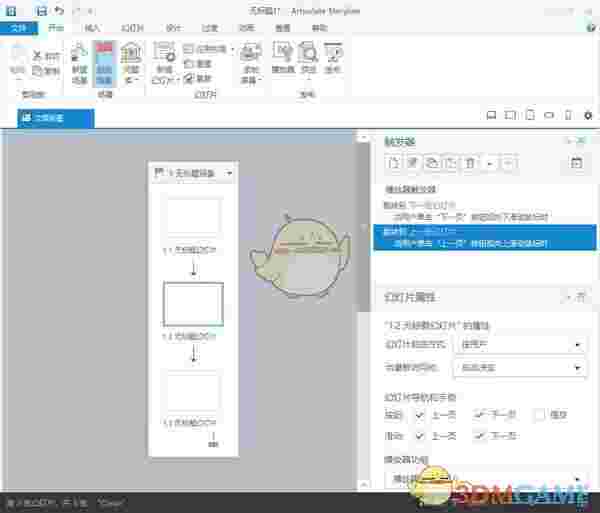Open the slide advances dropdown
Viewport: 600px width, 513px height.
coord(520,345)
